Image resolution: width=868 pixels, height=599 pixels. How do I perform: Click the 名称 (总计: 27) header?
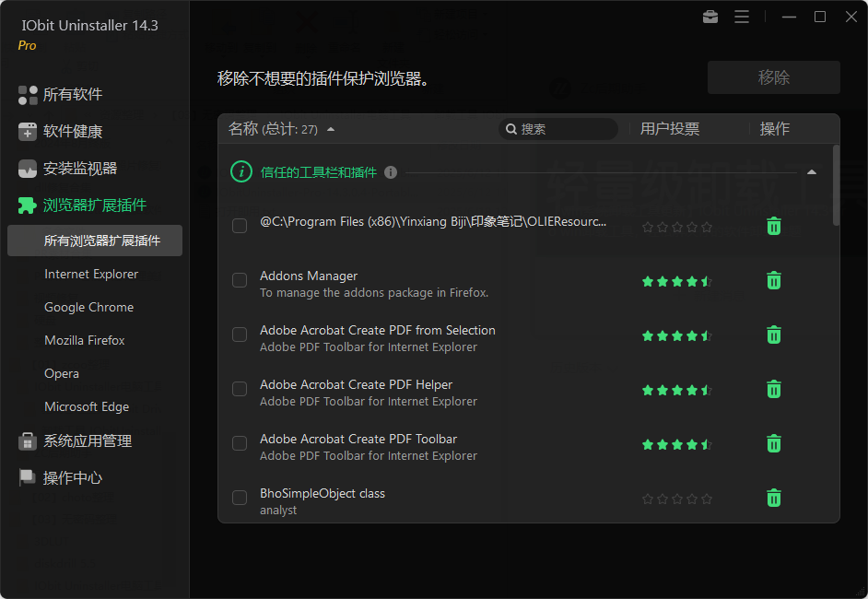click(273, 129)
